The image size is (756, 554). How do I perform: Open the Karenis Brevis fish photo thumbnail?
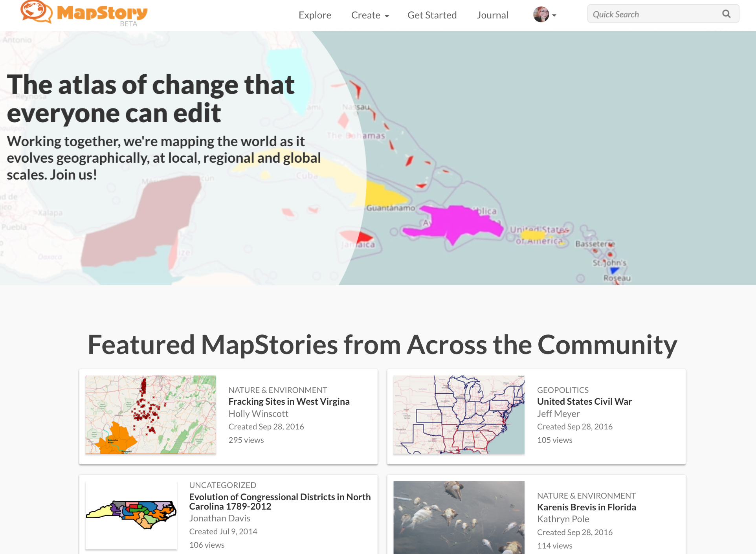(x=459, y=517)
